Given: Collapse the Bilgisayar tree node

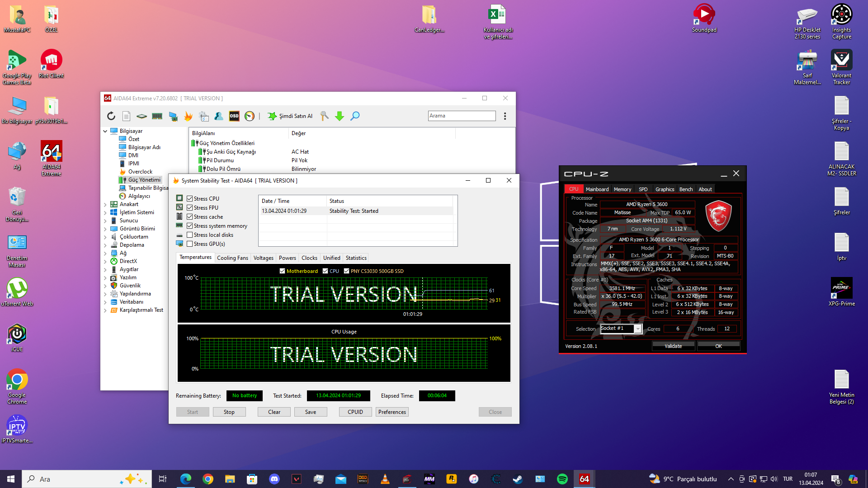Looking at the screenshot, I should [105, 131].
